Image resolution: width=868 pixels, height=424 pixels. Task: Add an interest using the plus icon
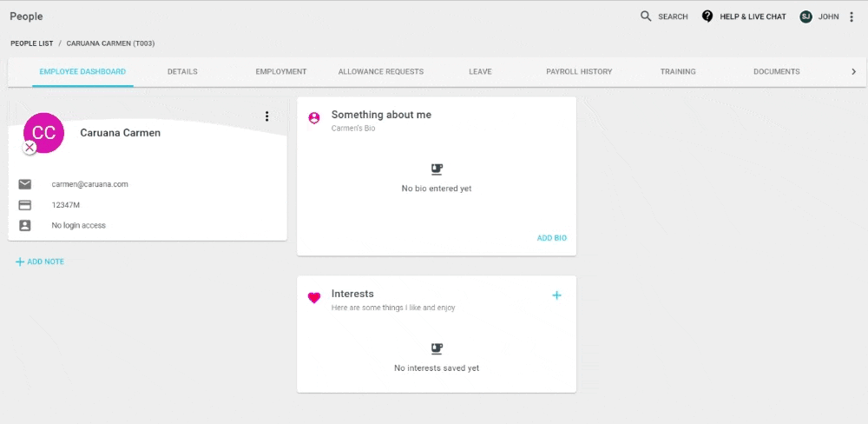pos(557,295)
